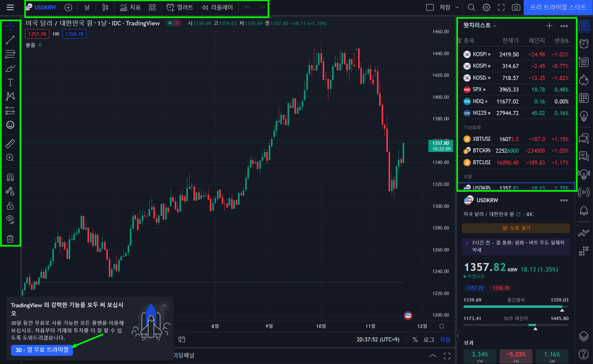The image size is (593, 364).
Task: Open the layout setup square icon
Action: [430, 7]
